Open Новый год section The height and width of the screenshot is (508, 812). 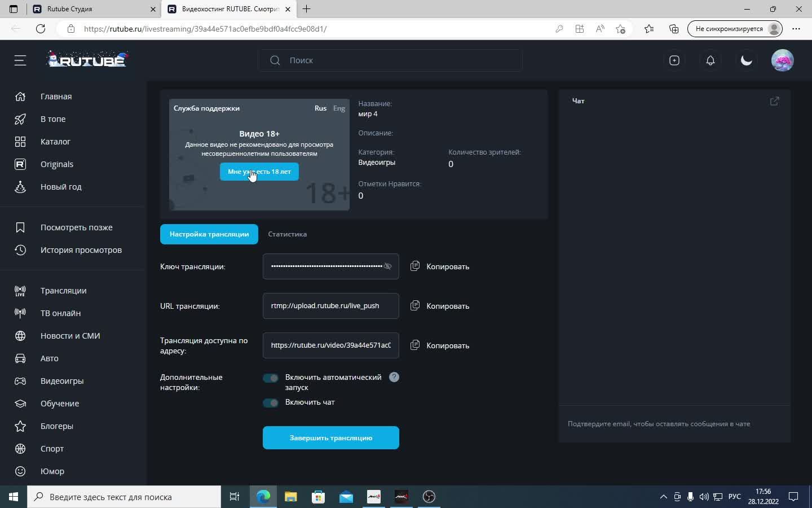61,187
